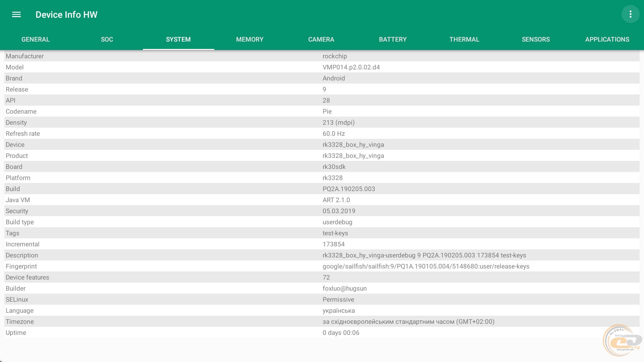Show the BATTERY tab

coord(392,39)
